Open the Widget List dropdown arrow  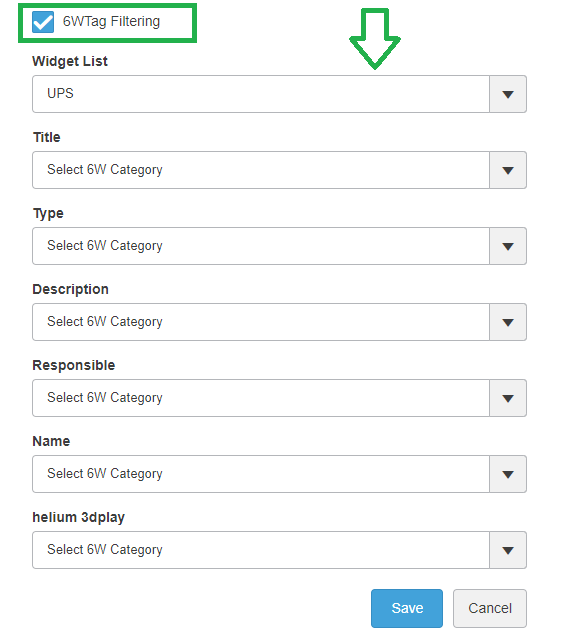508,94
